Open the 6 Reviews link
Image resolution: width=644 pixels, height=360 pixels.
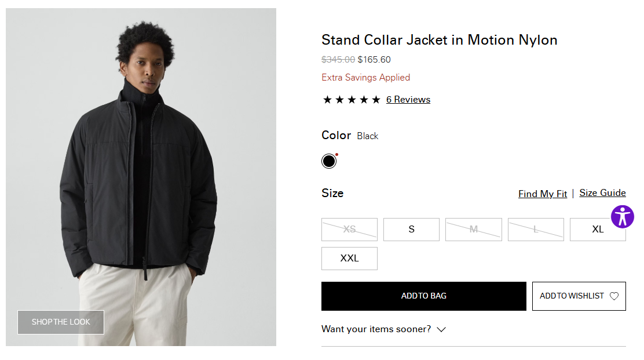pos(408,100)
